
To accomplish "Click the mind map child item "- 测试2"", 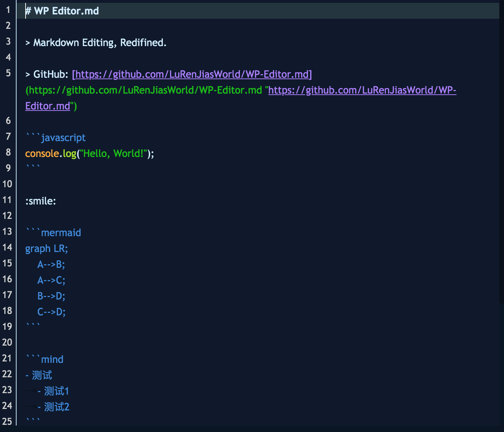I will tap(53, 407).
